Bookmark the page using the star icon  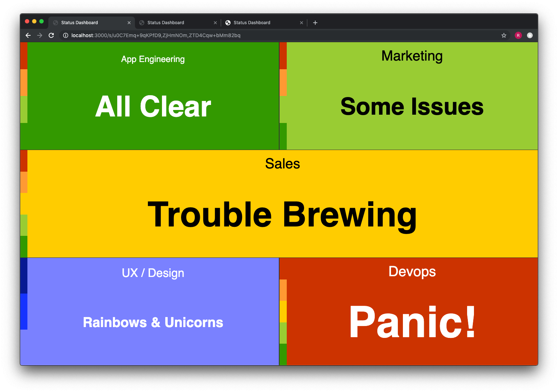coord(504,35)
